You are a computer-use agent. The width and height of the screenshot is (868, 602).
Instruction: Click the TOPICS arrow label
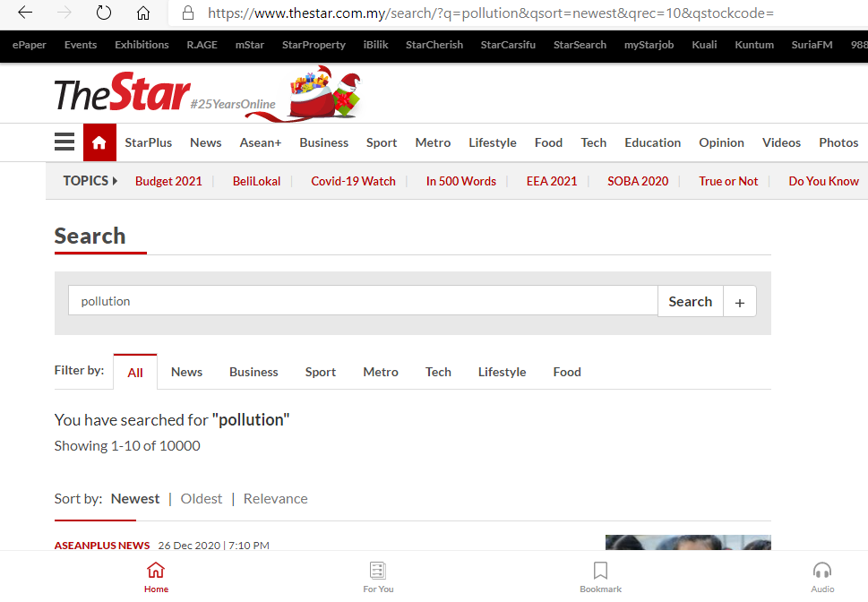tap(90, 181)
